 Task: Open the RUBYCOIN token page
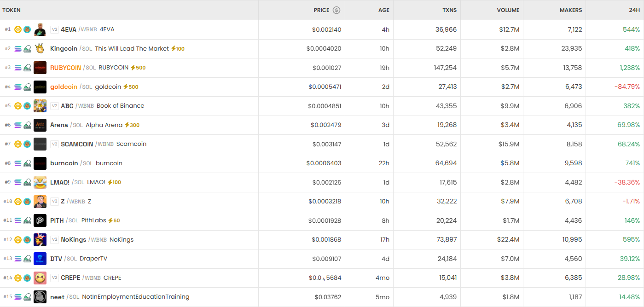pyautogui.click(x=65, y=68)
